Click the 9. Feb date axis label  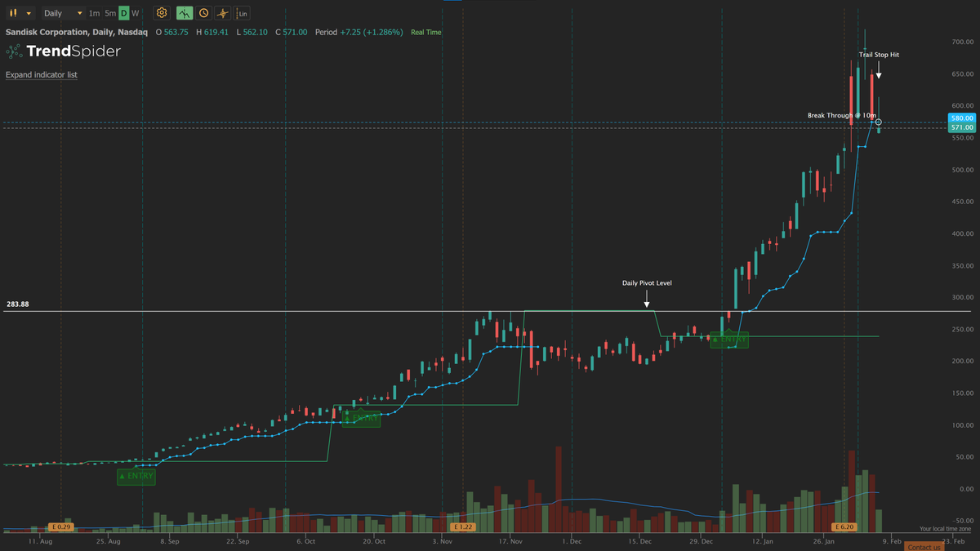tap(890, 540)
